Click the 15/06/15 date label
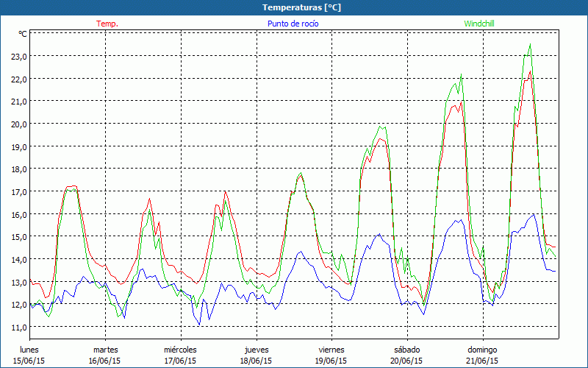 29,361
